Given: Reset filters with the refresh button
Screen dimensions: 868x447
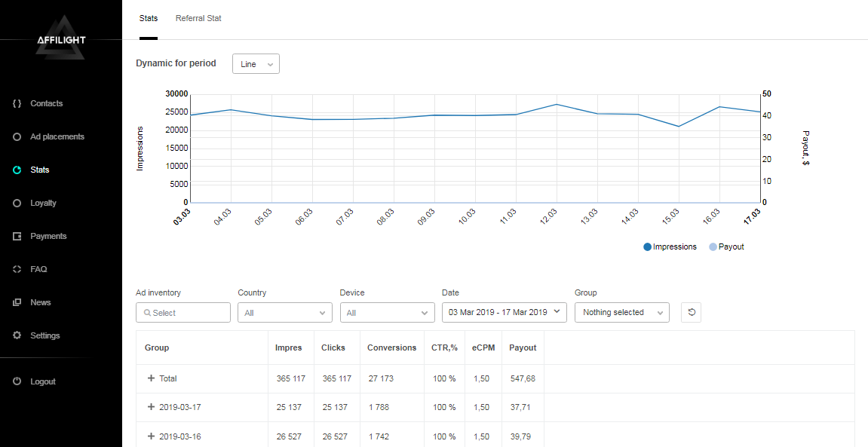Looking at the screenshot, I should point(691,312).
